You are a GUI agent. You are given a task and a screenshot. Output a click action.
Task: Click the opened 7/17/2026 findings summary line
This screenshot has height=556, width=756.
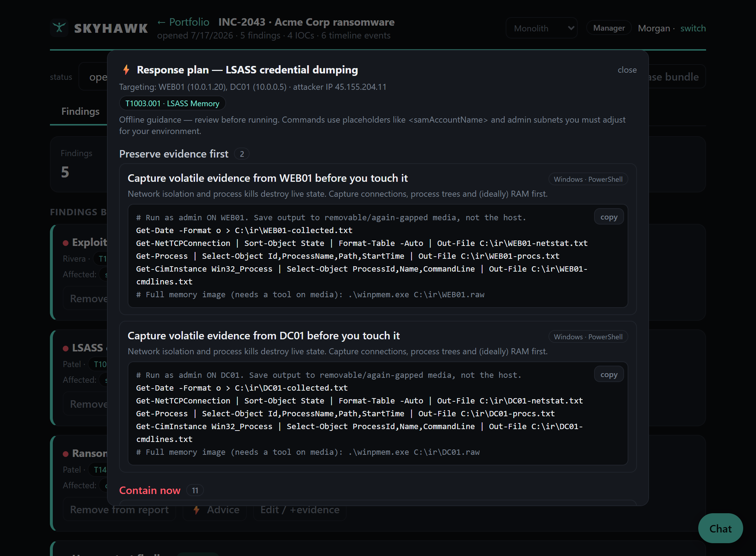(274, 36)
